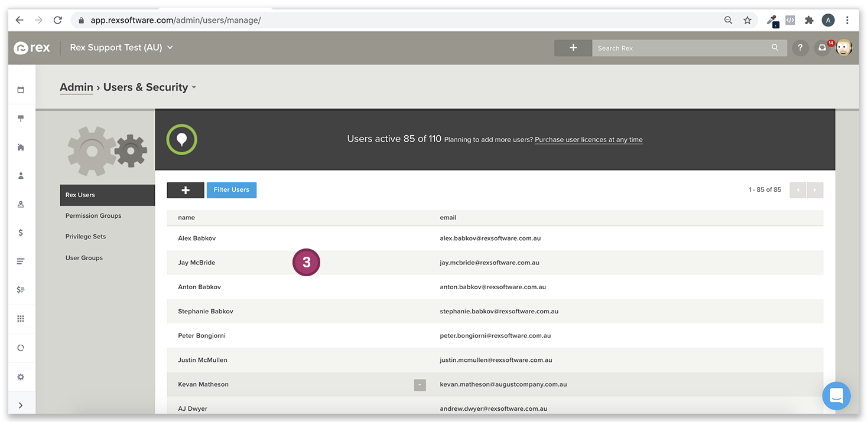Click the browser address bar URL
The height and width of the screenshot is (422, 868).
(175, 20)
